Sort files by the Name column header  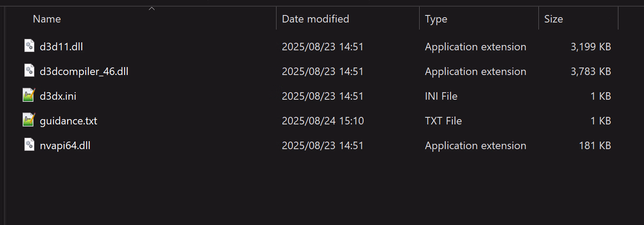tap(47, 19)
